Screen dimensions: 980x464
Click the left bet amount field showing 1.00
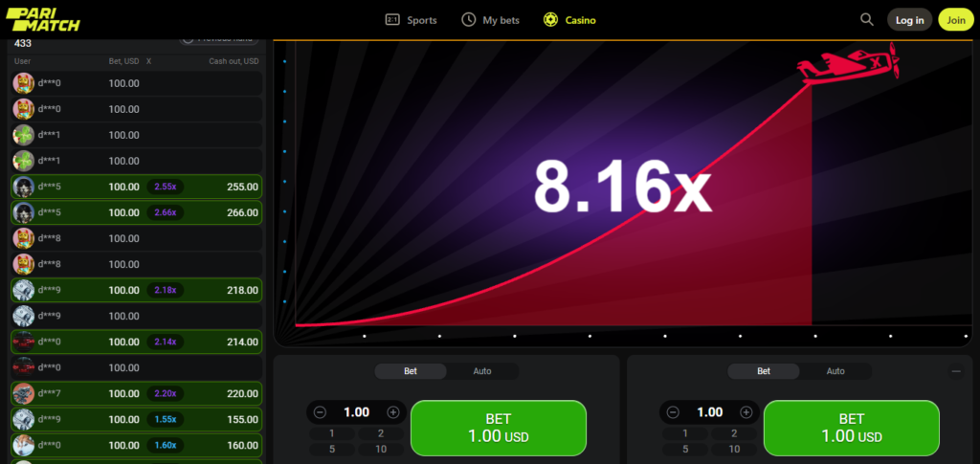click(x=356, y=412)
